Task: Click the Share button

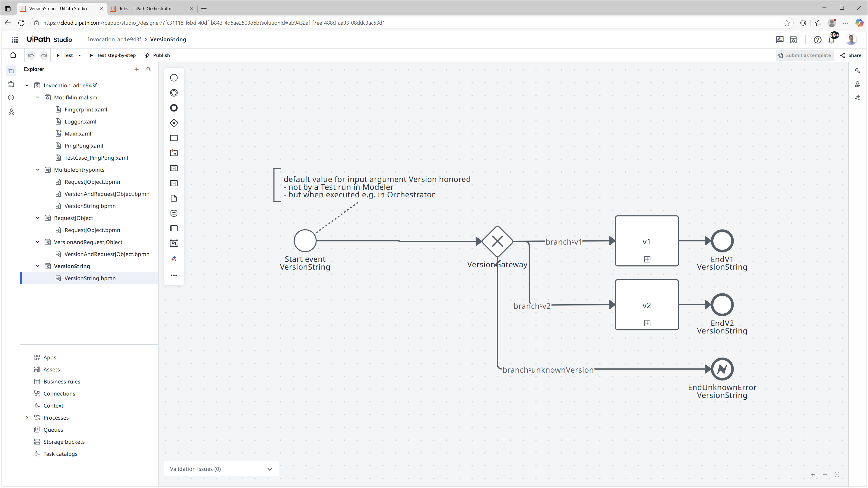Action: pyautogui.click(x=851, y=55)
